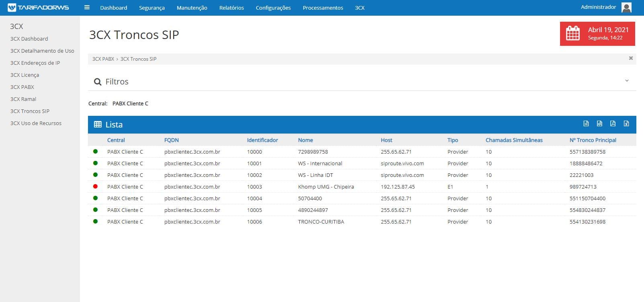Click the TarifadorWS logo

point(39,8)
